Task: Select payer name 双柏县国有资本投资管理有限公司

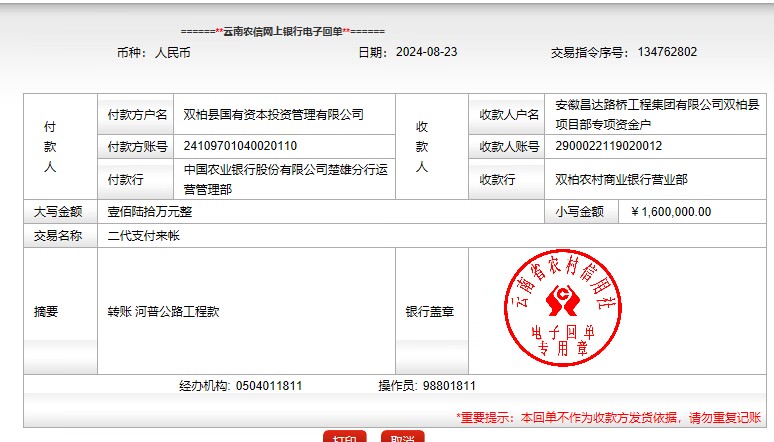Action: (274, 115)
